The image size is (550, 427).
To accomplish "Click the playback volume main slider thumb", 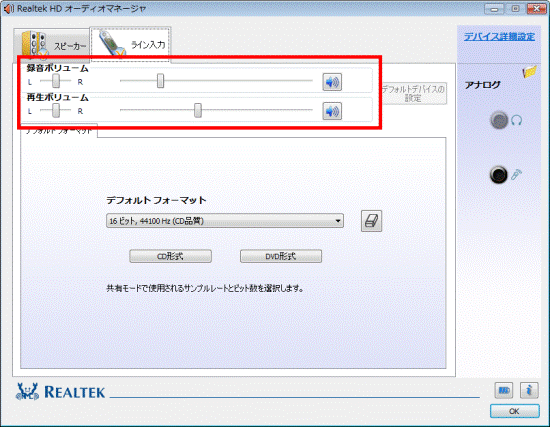I will (198, 110).
